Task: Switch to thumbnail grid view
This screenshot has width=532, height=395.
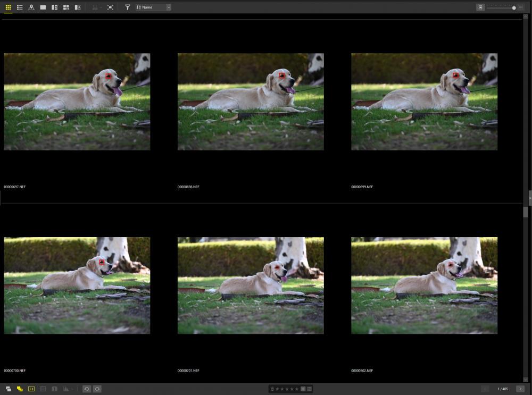Action: (8, 7)
